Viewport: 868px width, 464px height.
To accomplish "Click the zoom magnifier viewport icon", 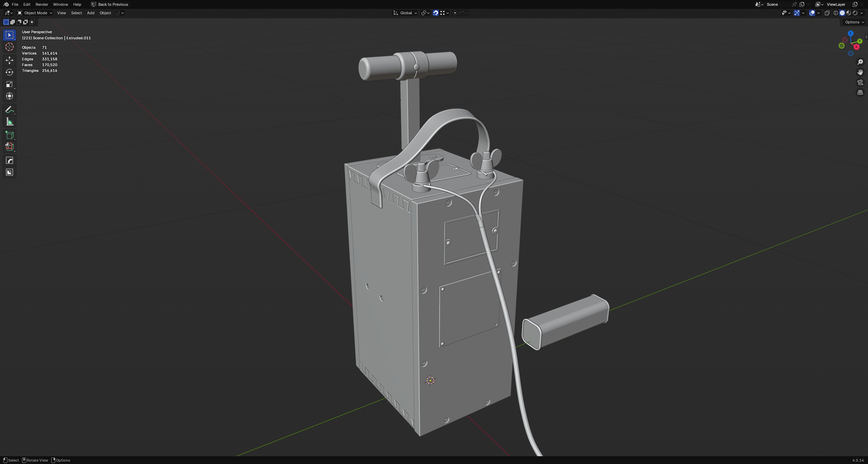I will [x=860, y=62].
